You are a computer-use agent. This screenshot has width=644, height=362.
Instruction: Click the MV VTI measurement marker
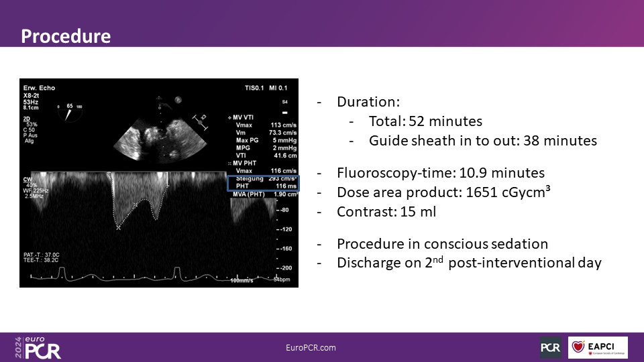pyautogui.click(x=230, y=117)
